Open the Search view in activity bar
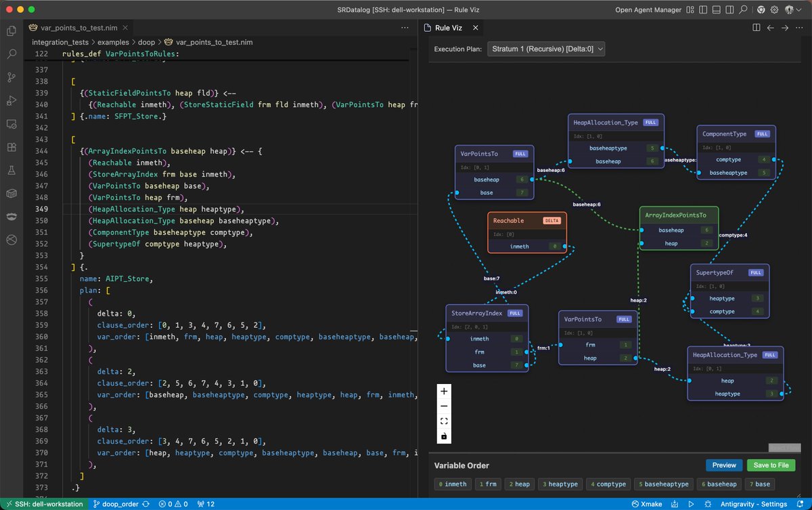The width and height of the screenshot is (812, 510). pos(11,54)
